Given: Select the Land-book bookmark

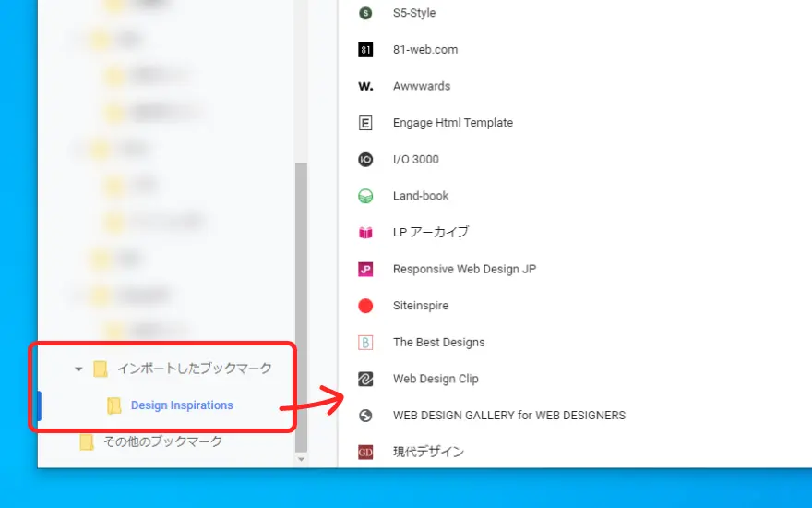Looking at the screenshot, I should click(x=421, y=196).
